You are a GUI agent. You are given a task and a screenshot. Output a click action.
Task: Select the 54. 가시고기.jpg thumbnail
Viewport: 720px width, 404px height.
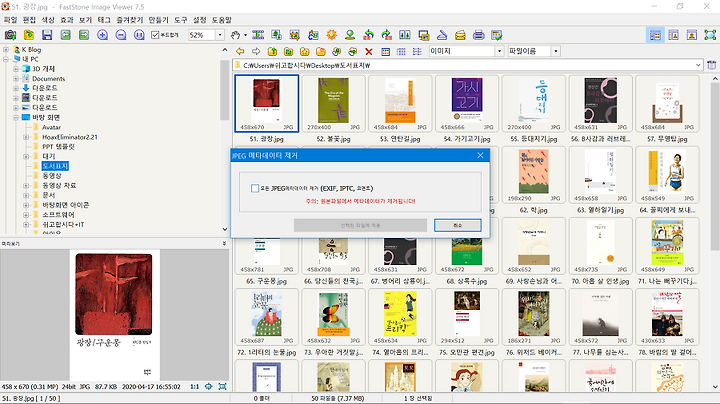(467, 103)
